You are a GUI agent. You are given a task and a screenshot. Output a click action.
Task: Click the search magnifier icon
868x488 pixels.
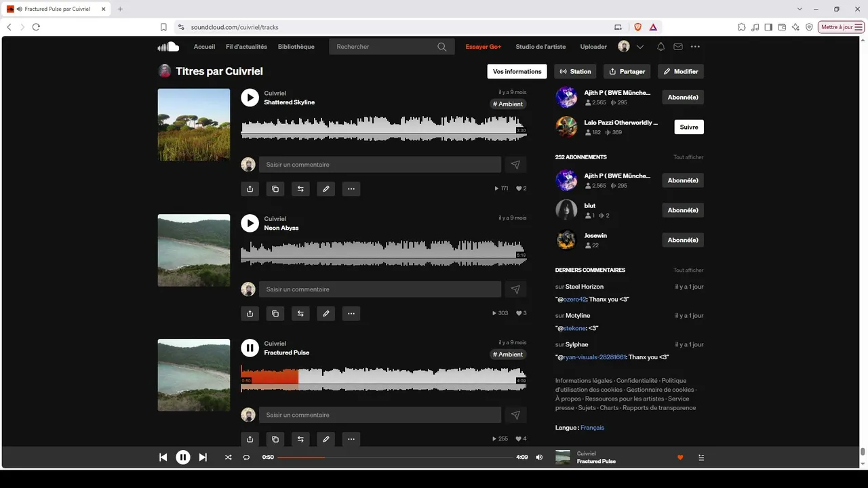pyautogui.click(x=442, y=47)
